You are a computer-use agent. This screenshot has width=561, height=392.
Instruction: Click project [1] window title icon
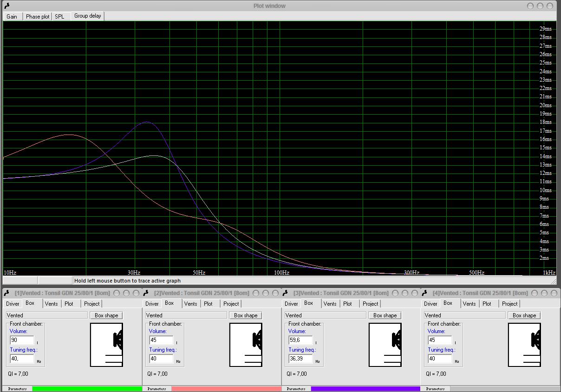point(7,293)
